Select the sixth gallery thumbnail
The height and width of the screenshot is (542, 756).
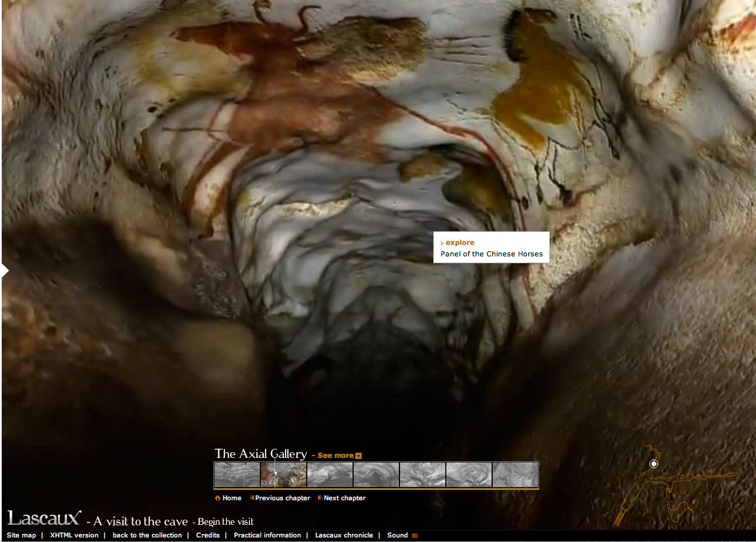[469, 475]
